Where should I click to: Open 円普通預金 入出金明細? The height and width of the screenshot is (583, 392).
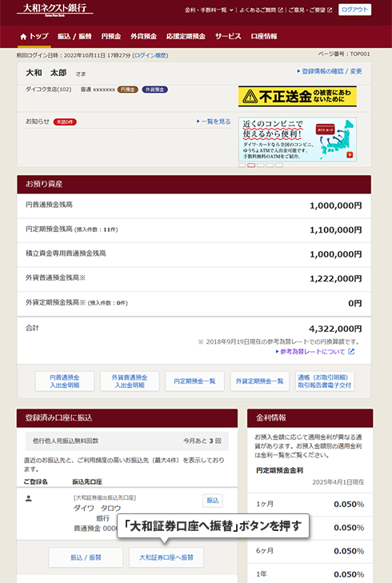coord(65,381)
